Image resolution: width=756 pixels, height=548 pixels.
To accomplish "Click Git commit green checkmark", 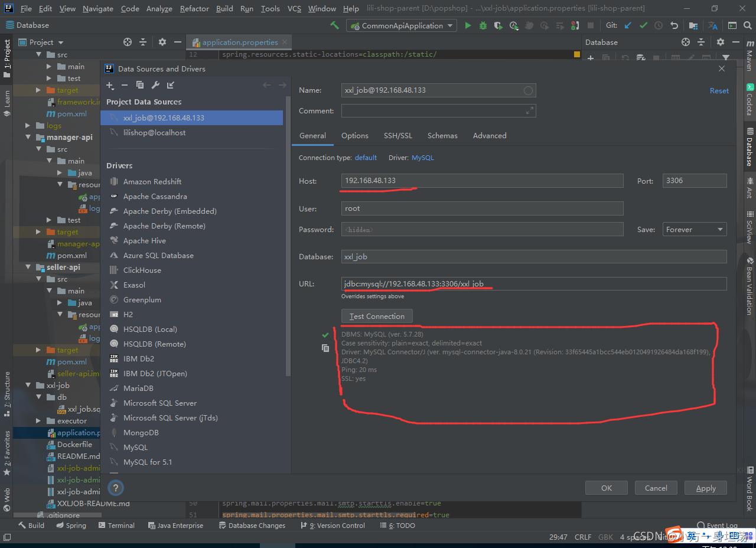I will coord(643,25).
